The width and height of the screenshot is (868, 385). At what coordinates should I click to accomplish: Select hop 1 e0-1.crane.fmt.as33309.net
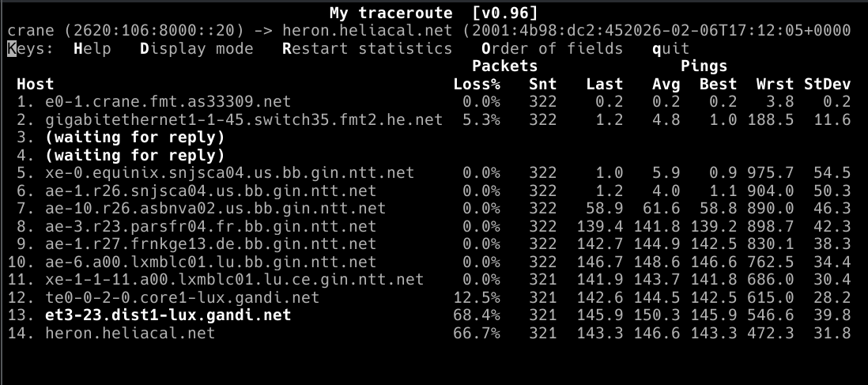click(168, 102)
